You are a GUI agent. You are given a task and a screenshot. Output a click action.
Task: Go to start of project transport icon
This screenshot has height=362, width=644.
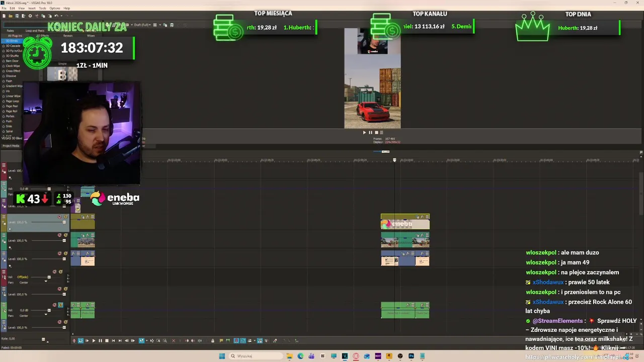(x=113, y=341)
